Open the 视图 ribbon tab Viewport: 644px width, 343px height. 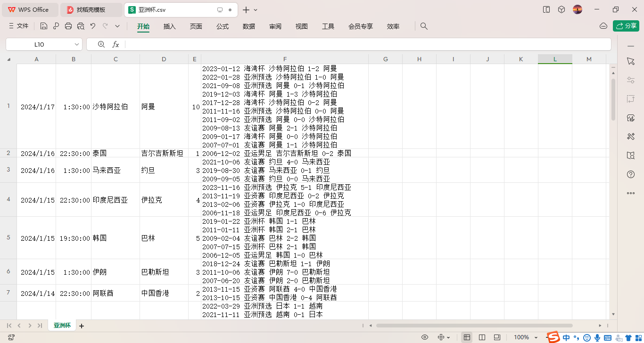(302, 26)
